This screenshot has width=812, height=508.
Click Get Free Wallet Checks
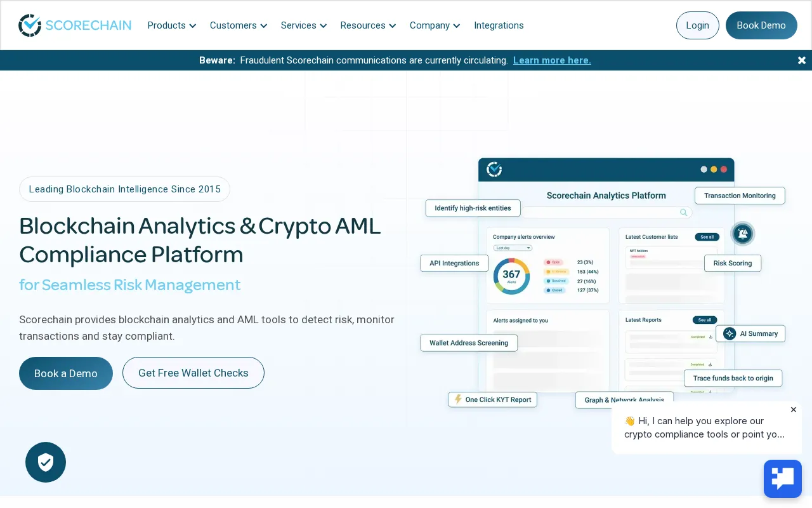coord(193,373)
